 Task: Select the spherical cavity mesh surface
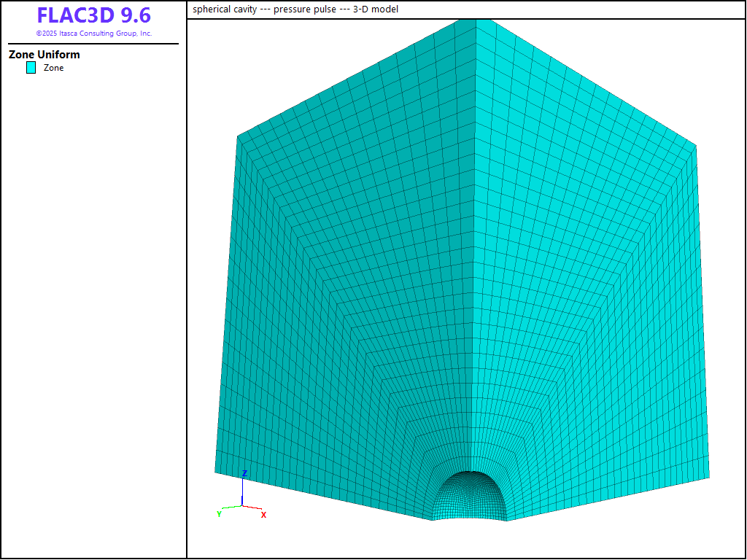click(x=469, y=496)
